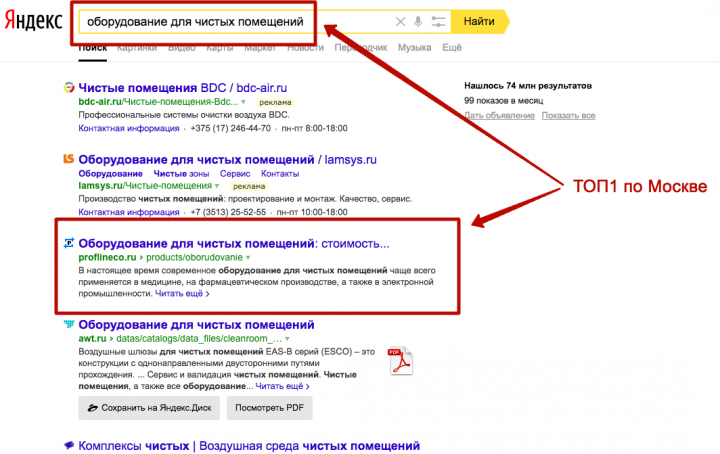The height and width of the screenshot is (454, 720).
Task: Click lamsys phone +7 (3513) 25-52-55
Action: [x=228, y=212]
